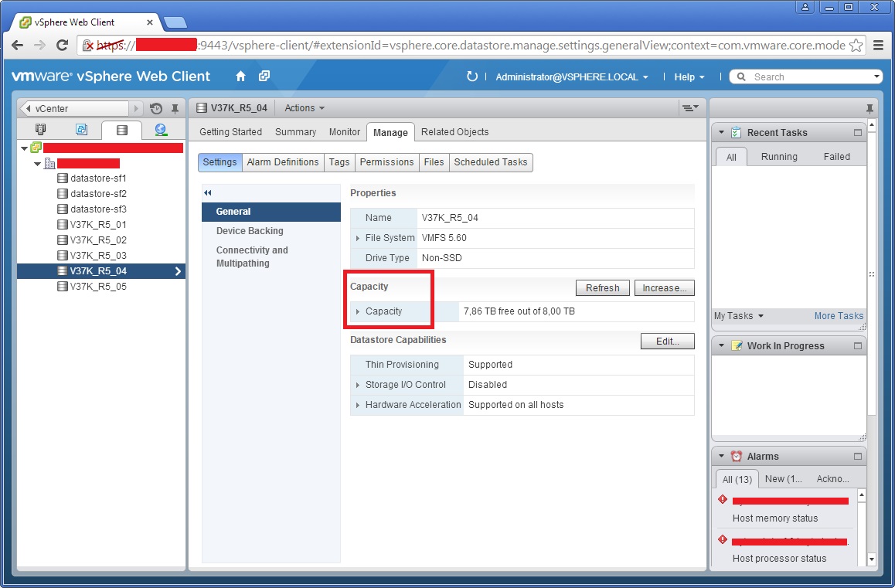Screen dimensions: 895x588
Task: Select datastore-sf3 in tree
Action: (x=97, y=209)
